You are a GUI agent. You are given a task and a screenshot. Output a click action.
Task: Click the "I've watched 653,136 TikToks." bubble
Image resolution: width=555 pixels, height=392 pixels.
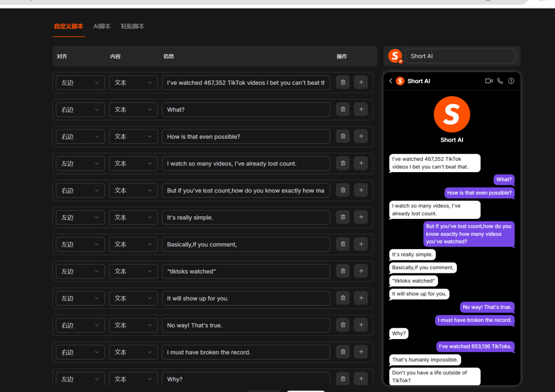click(475, 346)
